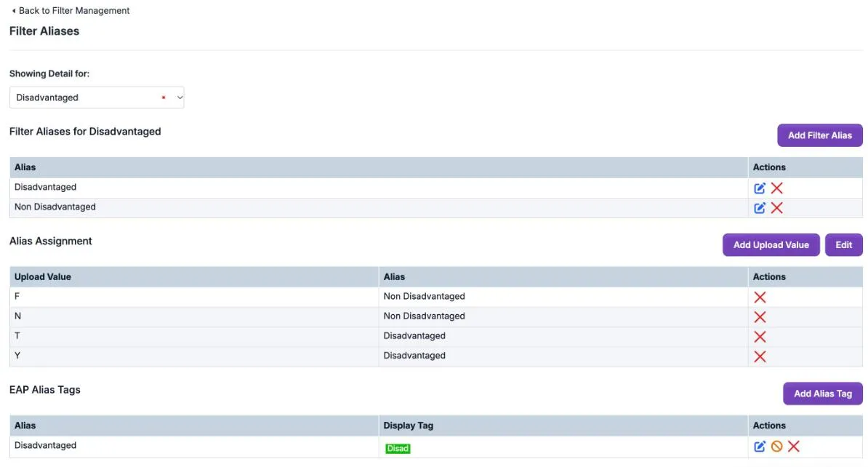Return to Filter Management link
This screenshot has height=467, width=868.
pos(74,10)
